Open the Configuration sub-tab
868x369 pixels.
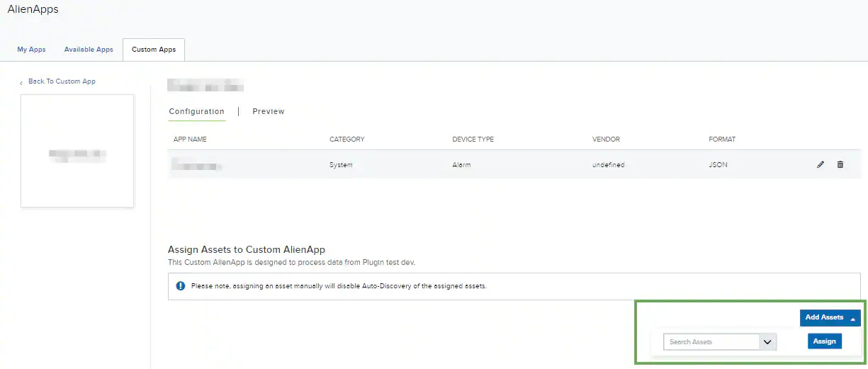(x=197, y=111)
